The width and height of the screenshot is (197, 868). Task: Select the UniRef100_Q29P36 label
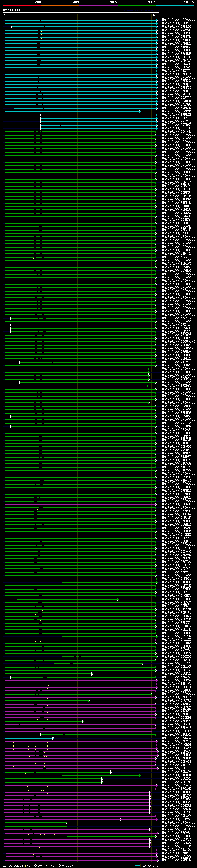click(177, 477)
